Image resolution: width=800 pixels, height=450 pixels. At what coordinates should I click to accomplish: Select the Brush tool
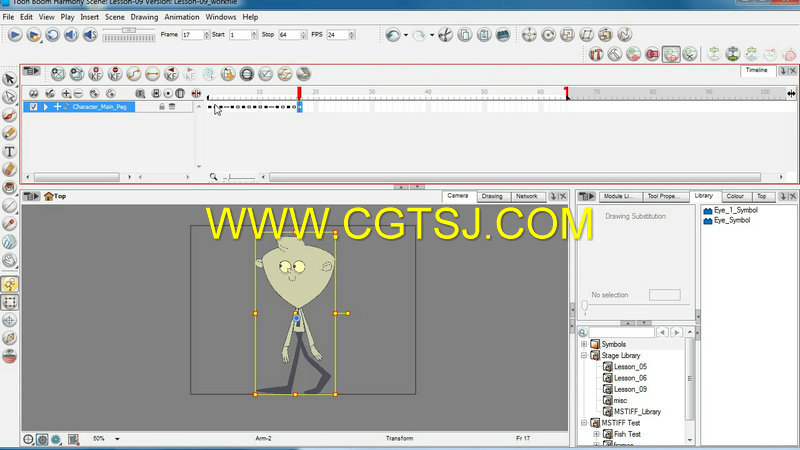click(9, 115)
